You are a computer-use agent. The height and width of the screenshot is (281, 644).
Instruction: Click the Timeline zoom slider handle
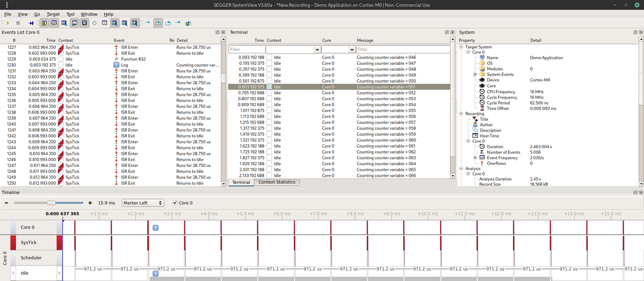pos(51,203)
